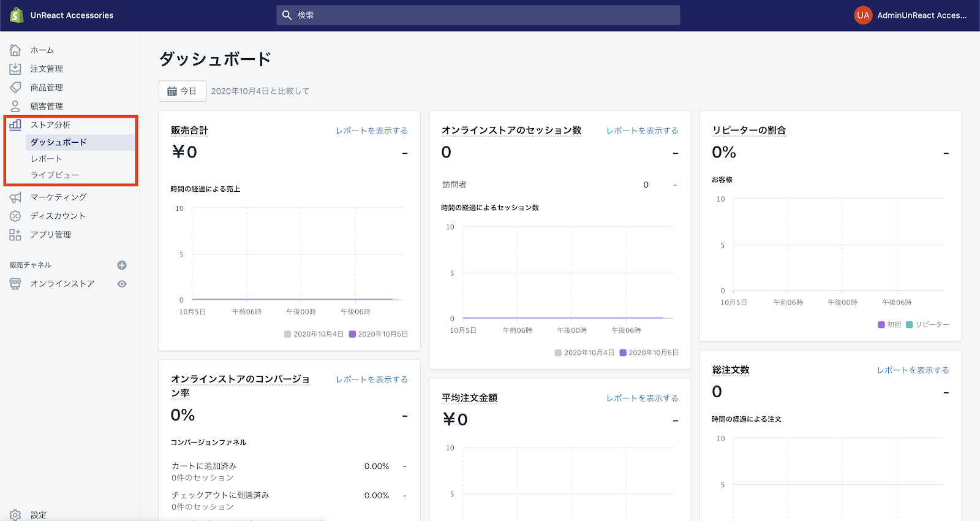The width and height of the screenshot is (980, 521).
Task: View report for 平均注文金額
Action: coord(642,398)
